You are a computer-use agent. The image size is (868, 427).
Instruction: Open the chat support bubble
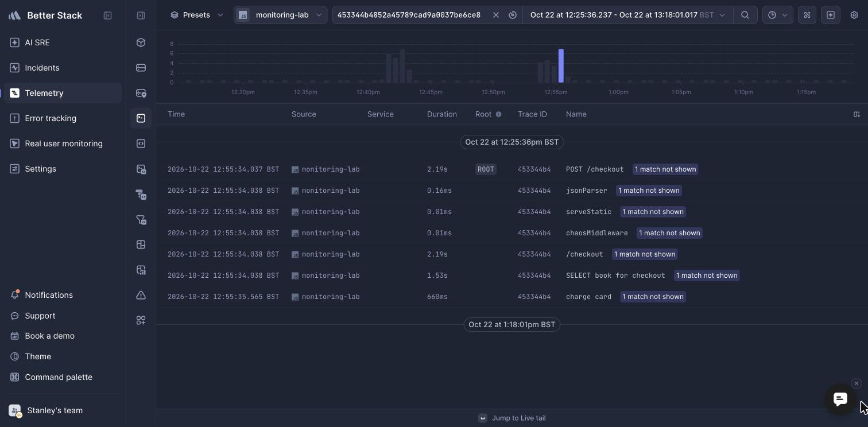840,399
